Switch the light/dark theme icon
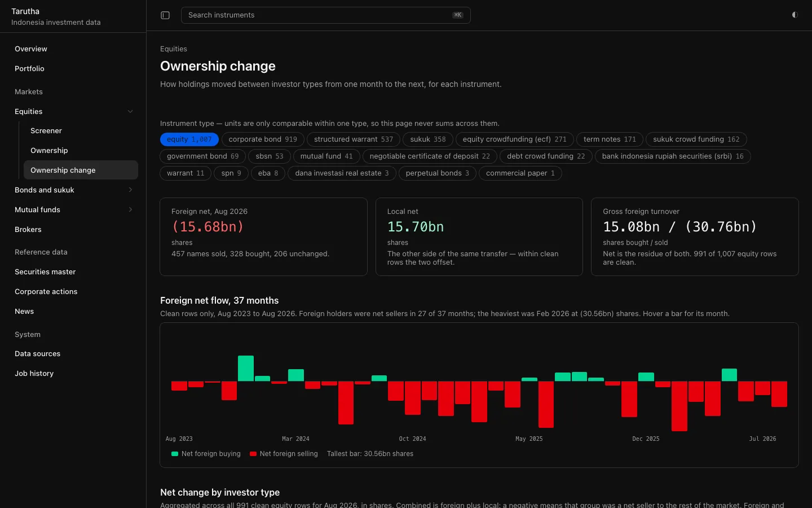812x508 pixels. click(795, 15)
